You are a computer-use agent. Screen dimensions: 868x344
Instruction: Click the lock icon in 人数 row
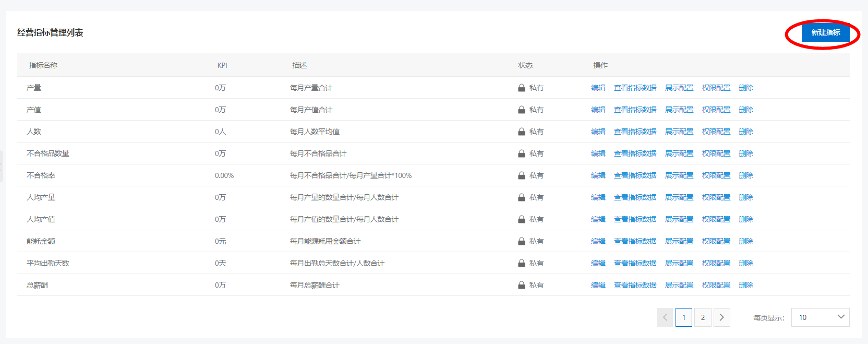(521, 132)
